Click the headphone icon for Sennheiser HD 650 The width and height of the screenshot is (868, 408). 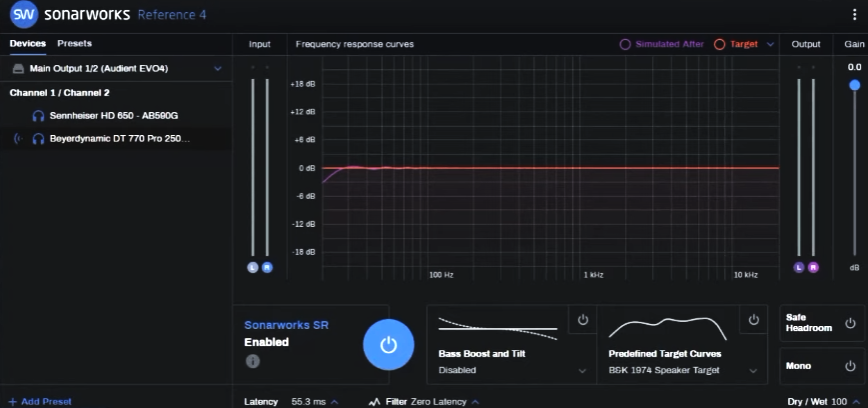38,116
